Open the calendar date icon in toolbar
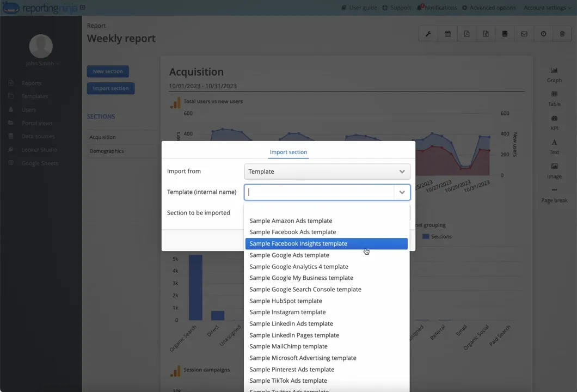 (x=447, y=34)
